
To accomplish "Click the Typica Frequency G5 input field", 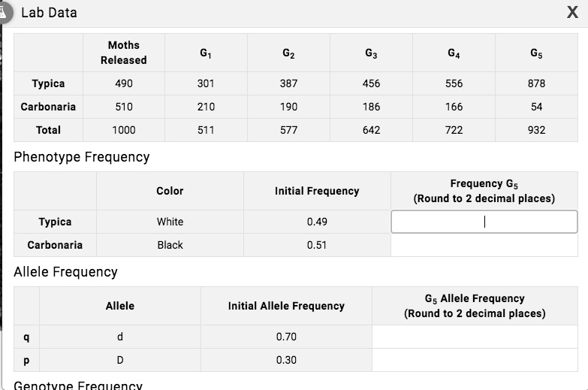I will point(484,222).
